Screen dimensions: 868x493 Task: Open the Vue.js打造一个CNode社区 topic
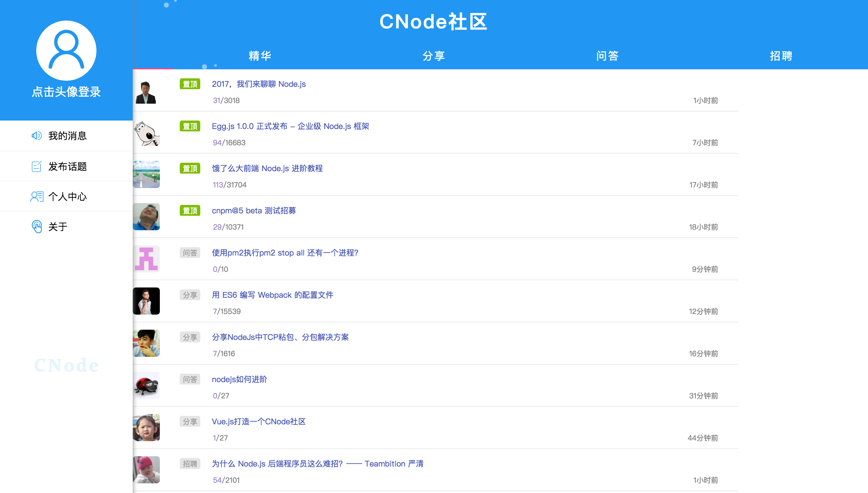[x=258, y=421]
